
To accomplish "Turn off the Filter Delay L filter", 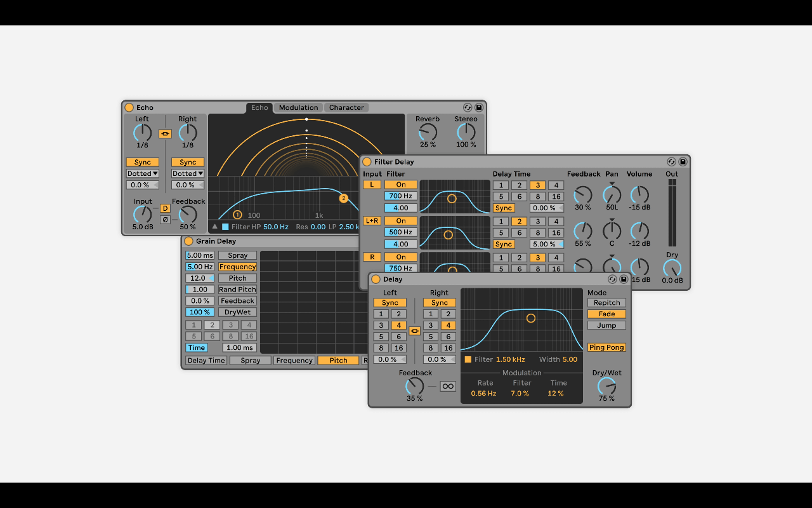I will [x=401, y=185].
